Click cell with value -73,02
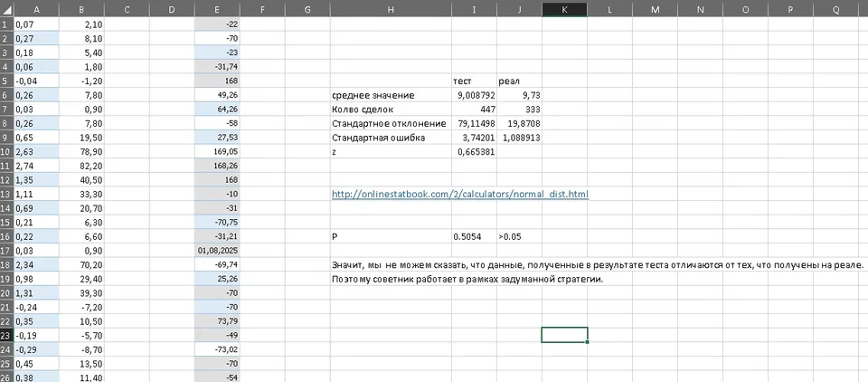The height and width of the screenshot is (382, 868). pyautogui.click(x=217, y=349)
